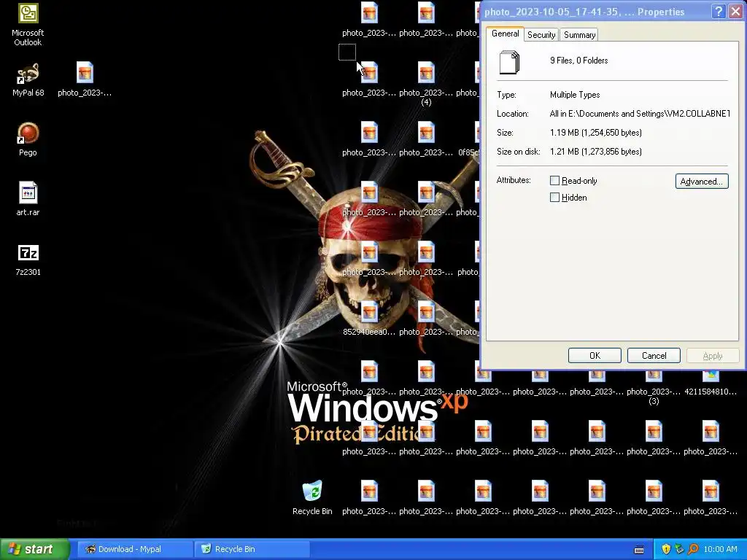Switch to the Summary tab

[579, 35]
